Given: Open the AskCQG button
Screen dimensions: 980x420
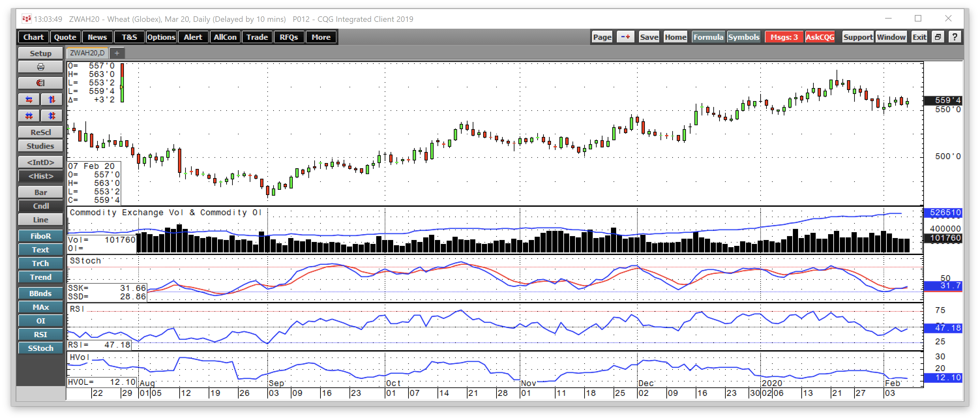Looking at the screenshot, I should point(820,37).
